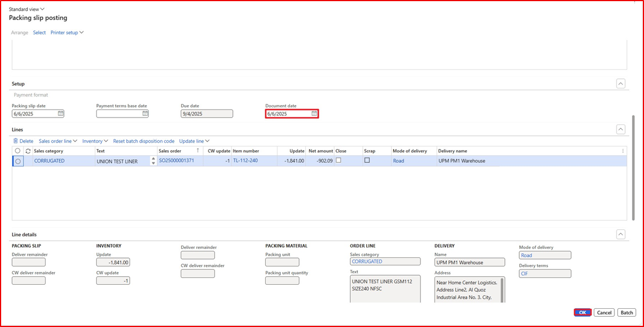Viewport: 644px width, 327px height.
Task: Open the Inventory dropdown menu
Action: tap(95, 141)
